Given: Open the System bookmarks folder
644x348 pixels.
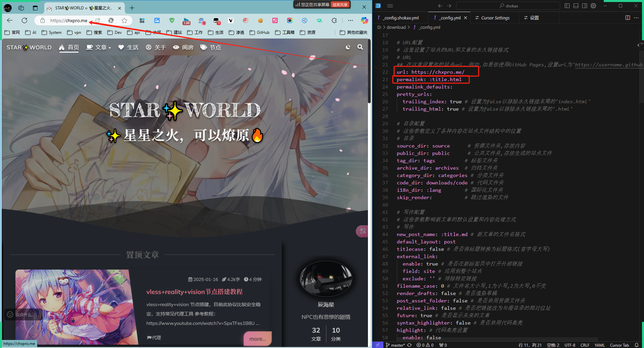Looking at the screenshot, I should pos(52,33).
